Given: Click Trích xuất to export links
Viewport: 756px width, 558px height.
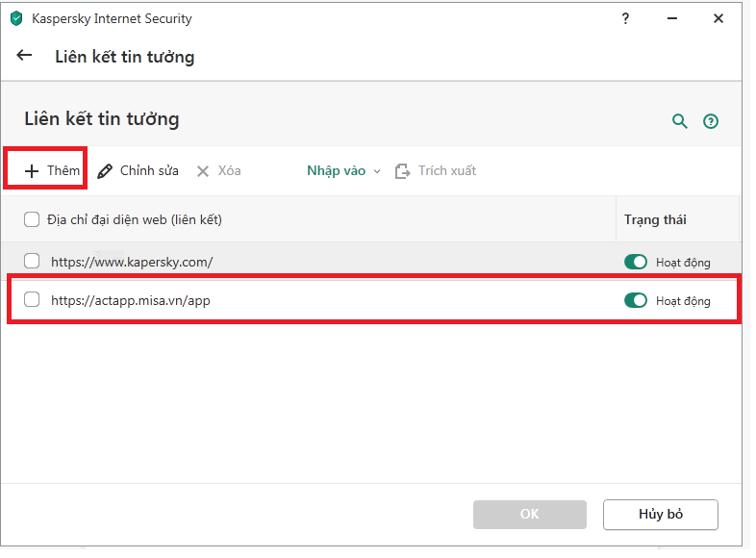Looking at the screenshot, I should click(x=436, y=170).
